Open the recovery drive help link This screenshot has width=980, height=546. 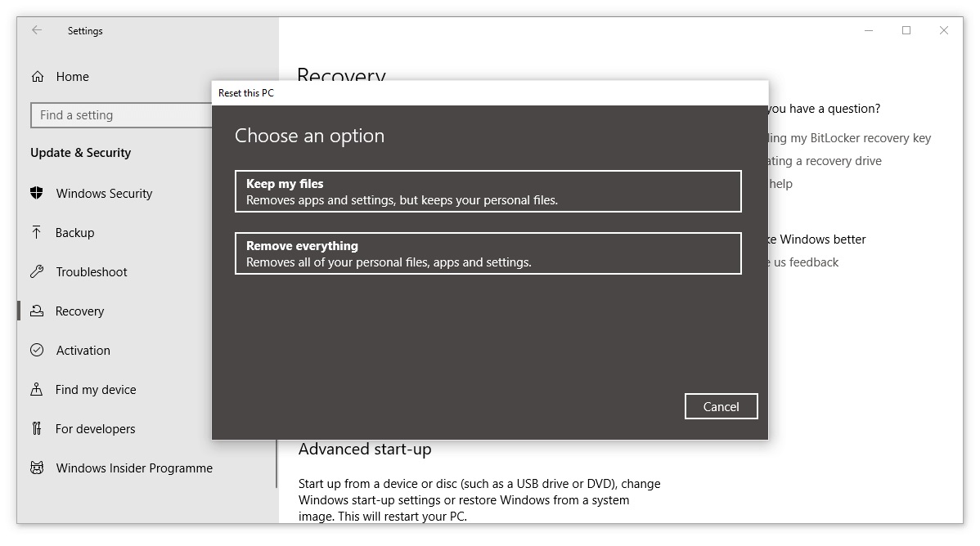click(x=825, y=161)
